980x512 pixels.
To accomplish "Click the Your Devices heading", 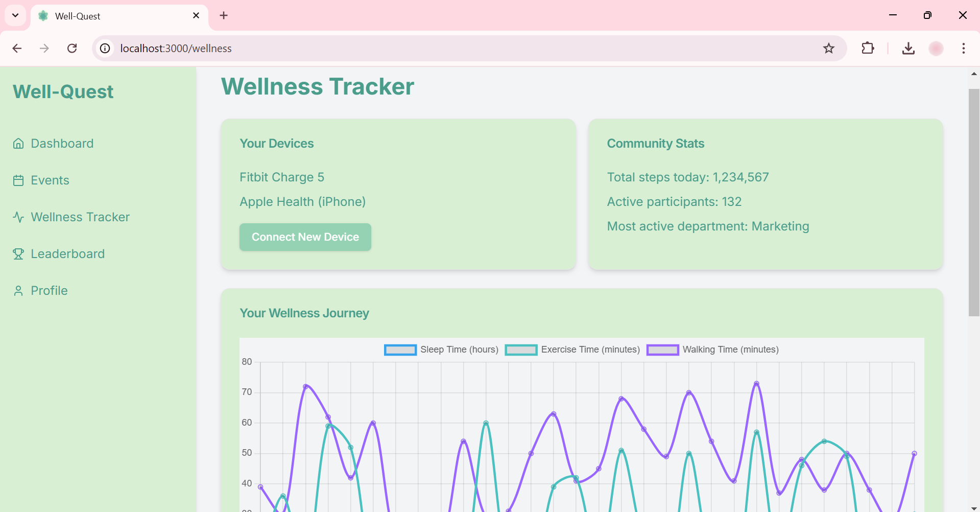I will (x=277, y=144).
